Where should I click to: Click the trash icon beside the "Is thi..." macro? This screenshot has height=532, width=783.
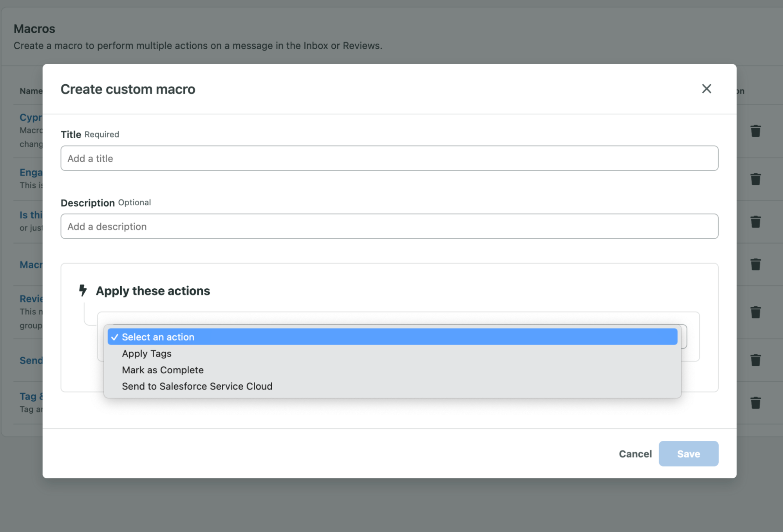[756, 222]
